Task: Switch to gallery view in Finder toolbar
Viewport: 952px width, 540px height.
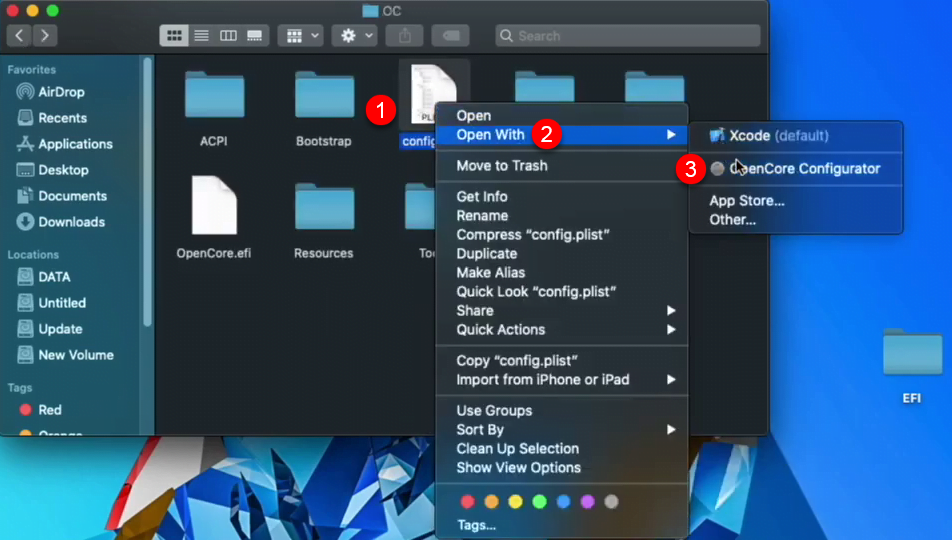Action: (255, 36)
